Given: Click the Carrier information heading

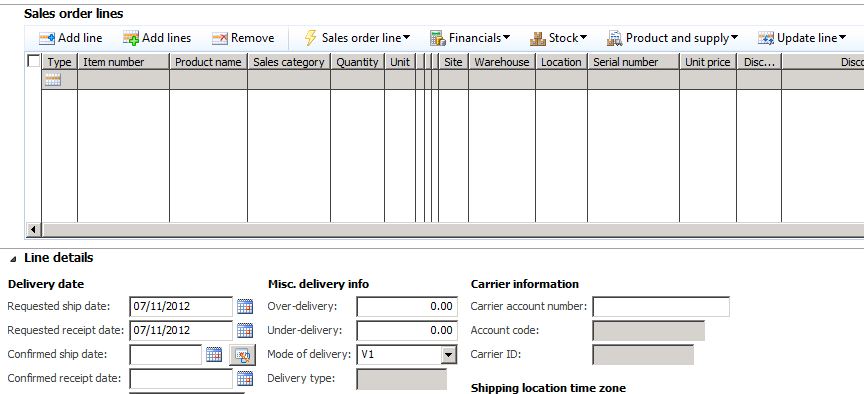Looking at the screenshot, I should 525,284.
